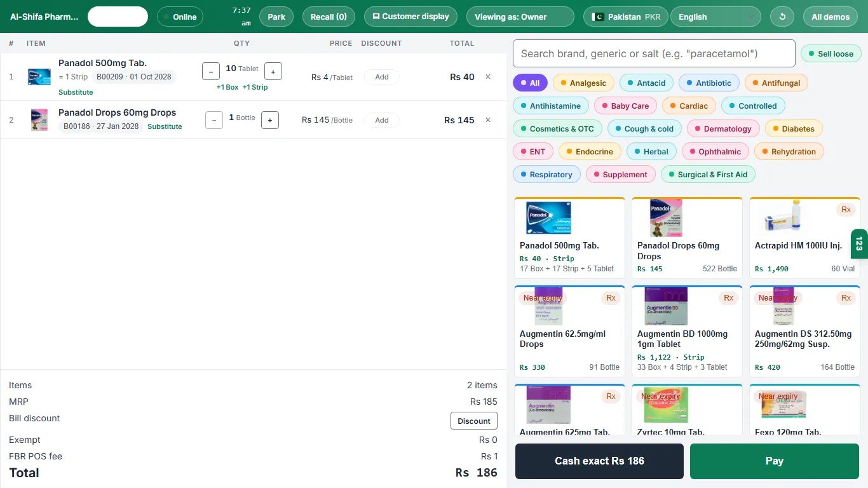Select Panadol 500mg Tab. product card in catalog
Screen dimensions: 868x488
point(569,238)
